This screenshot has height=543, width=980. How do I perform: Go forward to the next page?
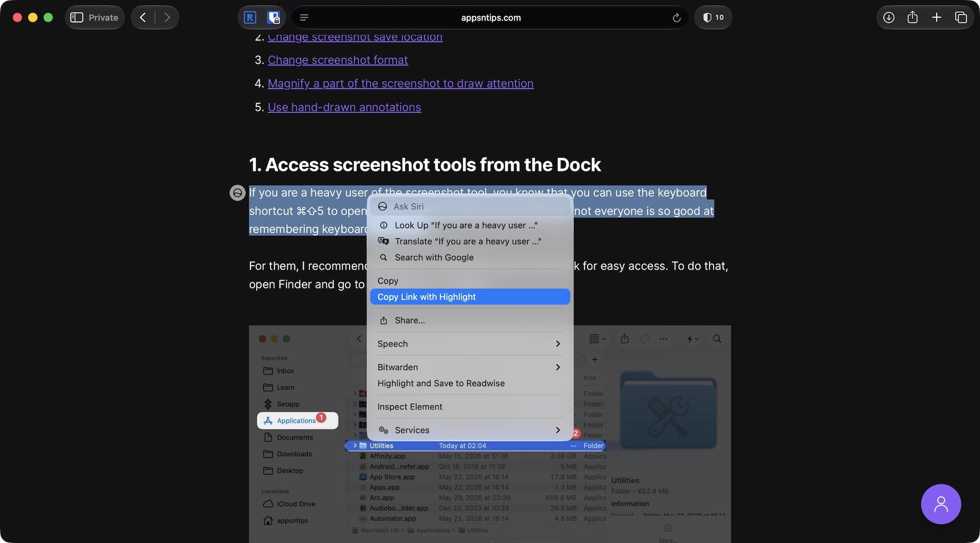[x=167, y=17]
